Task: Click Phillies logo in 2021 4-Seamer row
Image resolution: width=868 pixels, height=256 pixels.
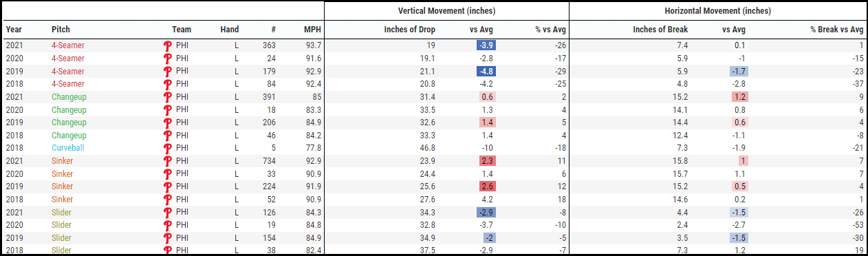Action: 166,45
